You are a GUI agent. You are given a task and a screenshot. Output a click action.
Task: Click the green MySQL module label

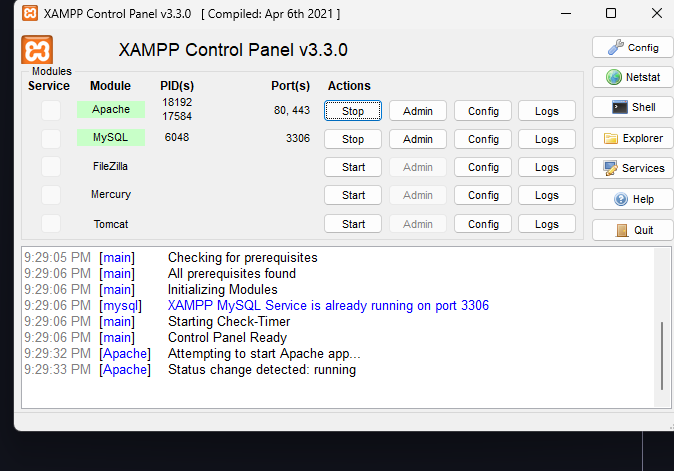111,138
